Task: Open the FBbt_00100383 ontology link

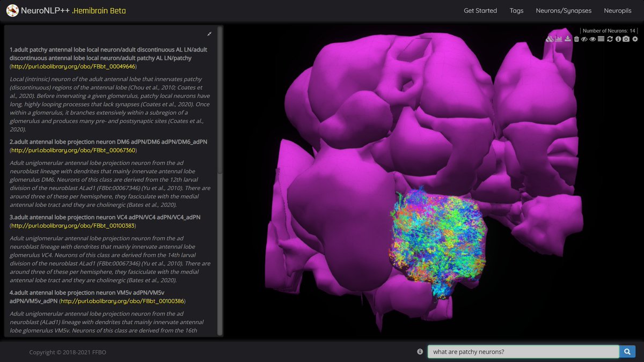Action: [x=73, y=225]
